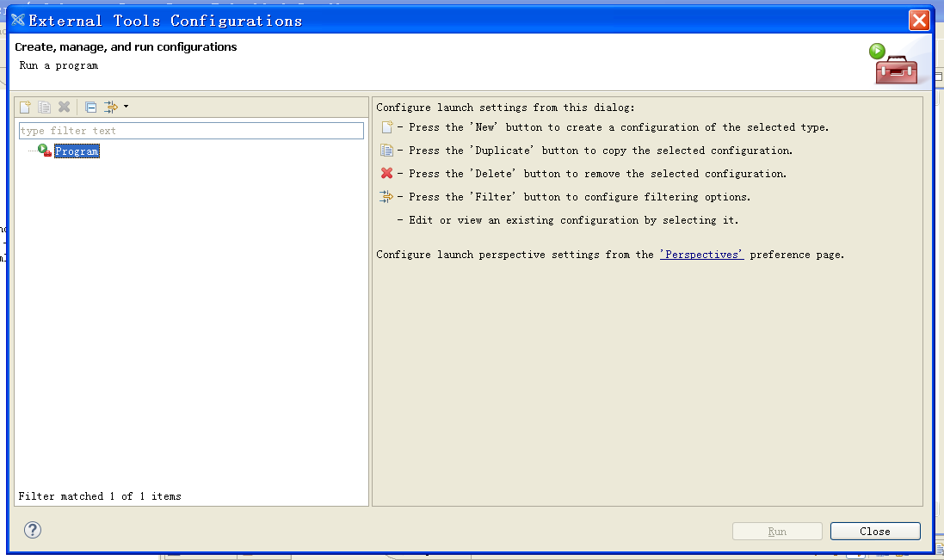This screenshot has width=944, height=560.
Task: Duplicate the selected launch configuration
Action: (x=43, y=107)
